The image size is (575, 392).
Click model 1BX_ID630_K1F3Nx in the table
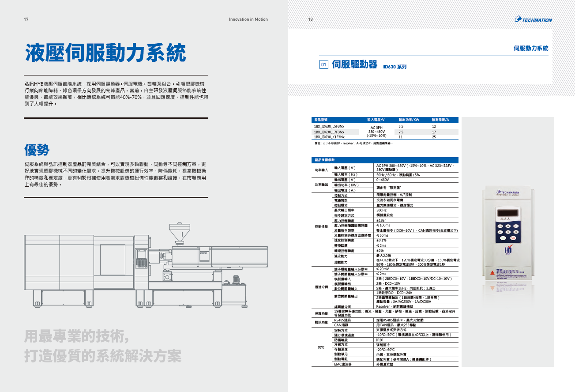point(329,137)
